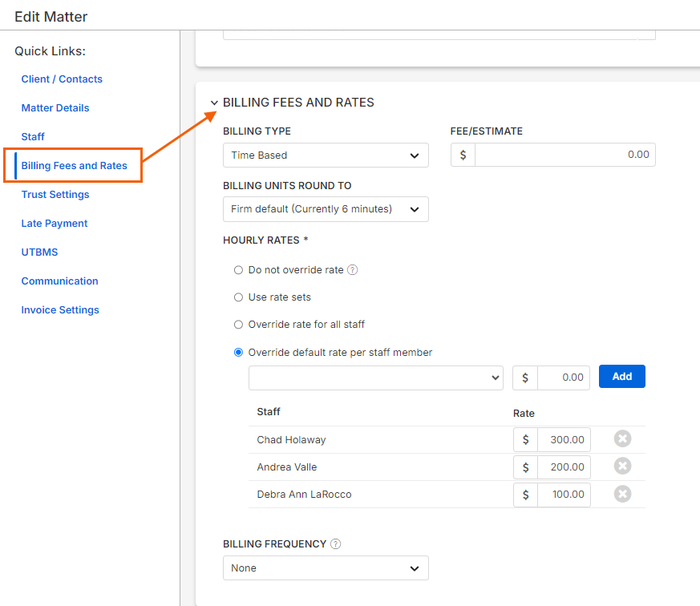Jump to Staff section
The width and height of the screenshot is (700, 606).
pyautogui.click(x=33, y=136)
